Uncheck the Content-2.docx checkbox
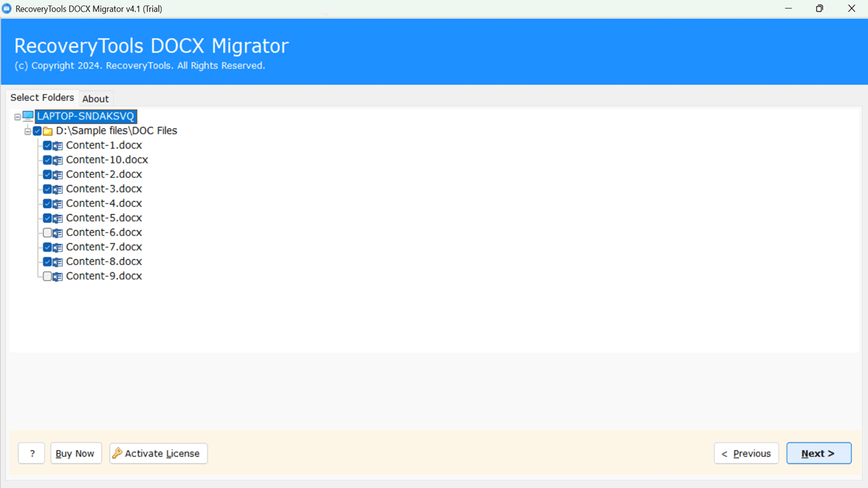Viewport: 868px width, 488px height. click(47, 175)
